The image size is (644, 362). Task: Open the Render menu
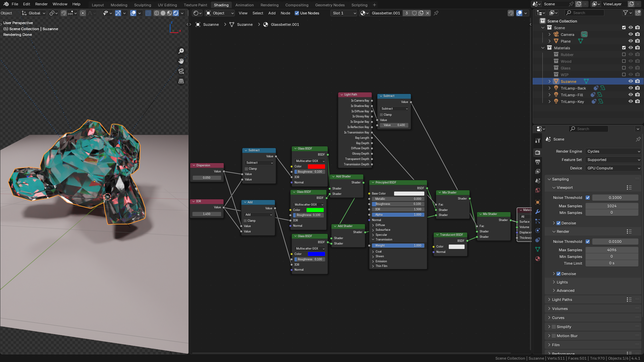pyautogui.click(x=41, y=4)
